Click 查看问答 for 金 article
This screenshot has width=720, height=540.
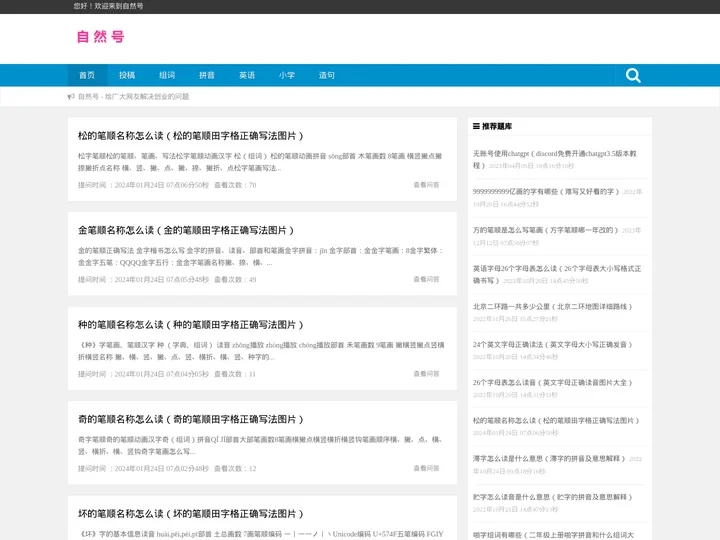pyautogui.click(x=426, y=279)
